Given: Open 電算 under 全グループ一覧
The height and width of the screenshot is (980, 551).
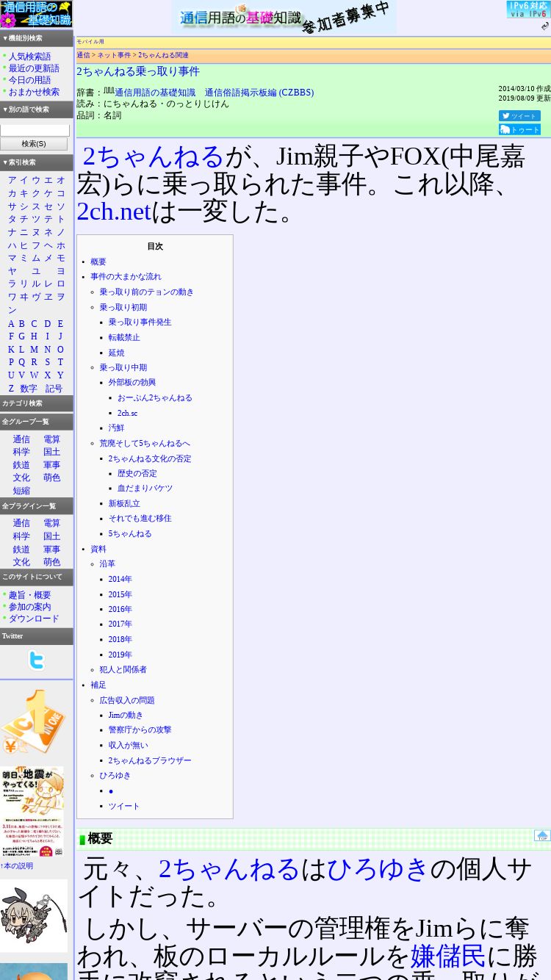Looking at the screenshot, I should coord(51,439).
